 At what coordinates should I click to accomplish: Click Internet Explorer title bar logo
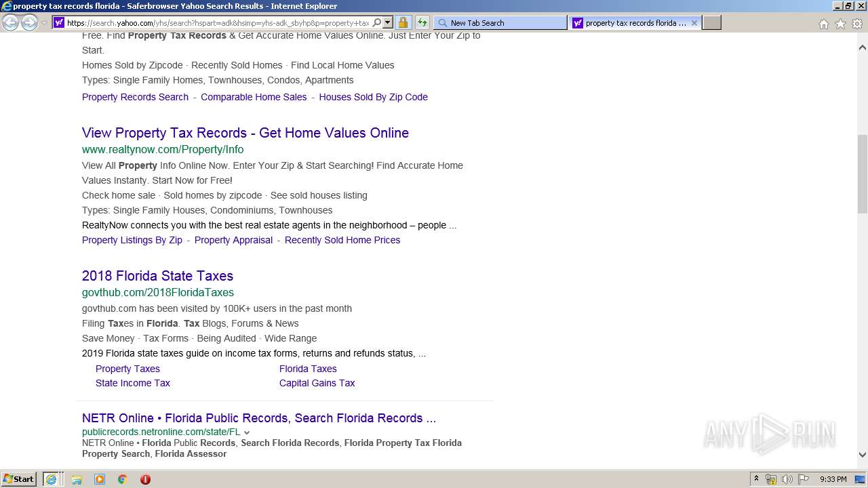pos(7,6)
